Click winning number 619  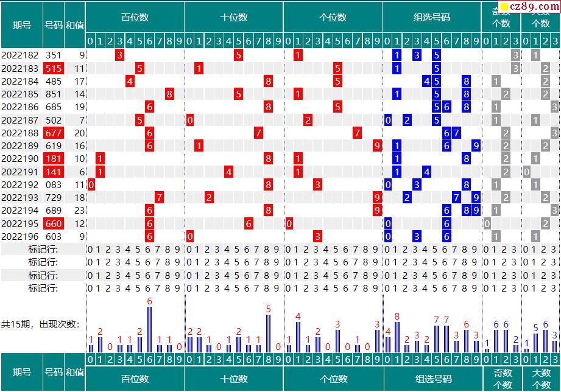pyautogui.click(x=54, y=146)
